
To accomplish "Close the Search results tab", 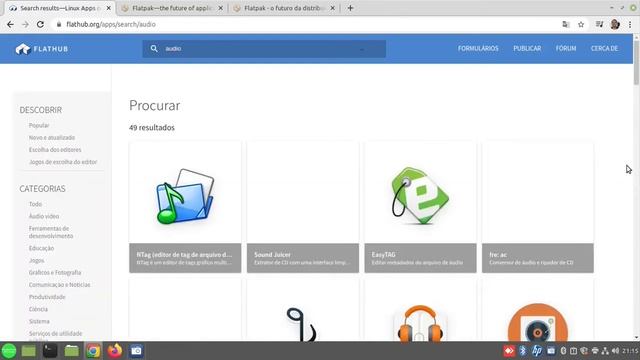I will pyautogui.click(x=109, y=8).
